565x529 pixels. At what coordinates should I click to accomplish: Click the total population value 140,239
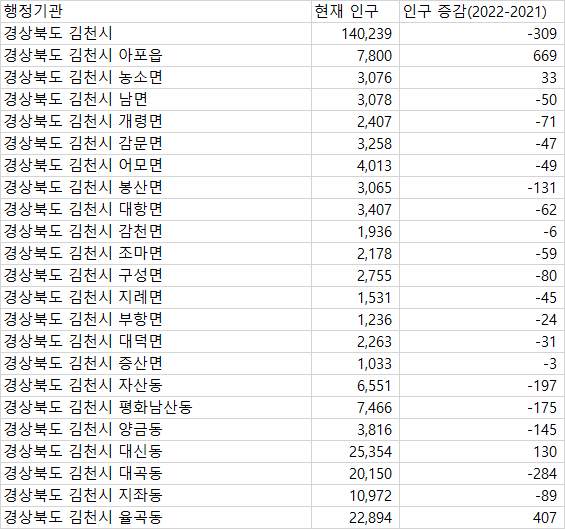pyautogui.click(x=366, y=34)
